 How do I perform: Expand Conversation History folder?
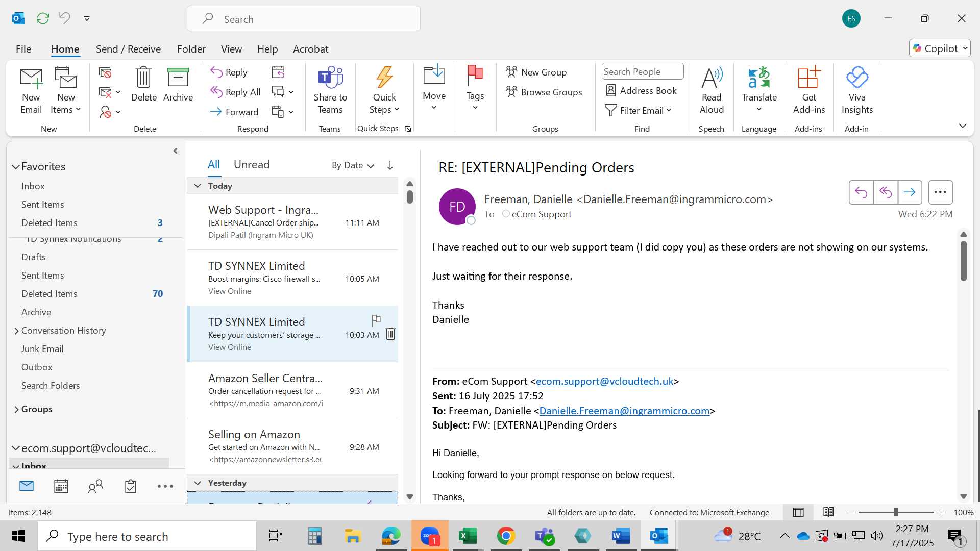point(16,331)
